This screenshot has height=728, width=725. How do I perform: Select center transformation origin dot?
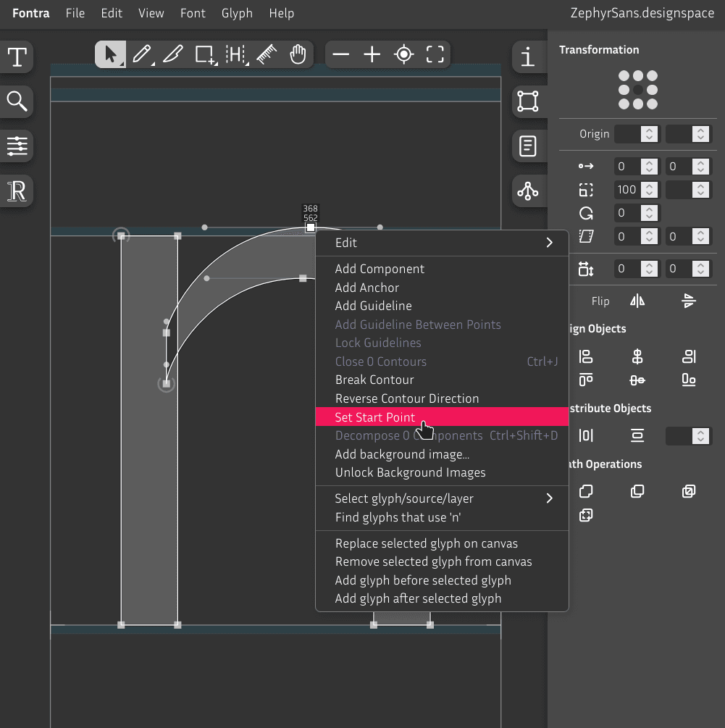[637, 90]
